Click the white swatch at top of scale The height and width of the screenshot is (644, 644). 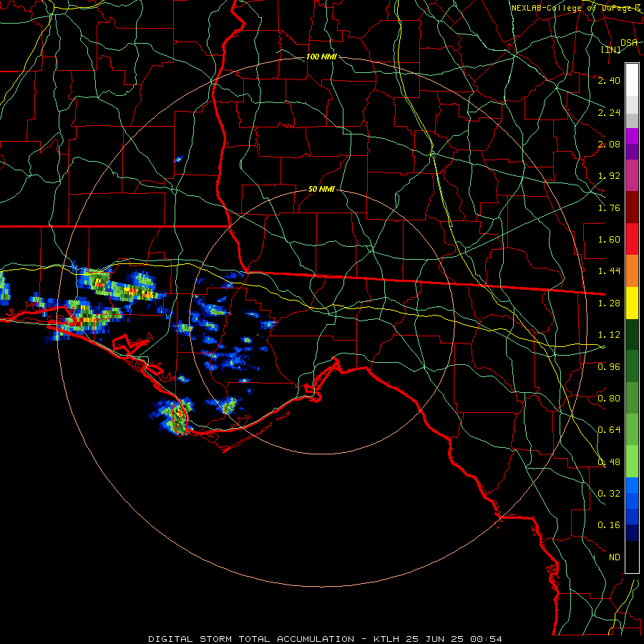point(632,79)
